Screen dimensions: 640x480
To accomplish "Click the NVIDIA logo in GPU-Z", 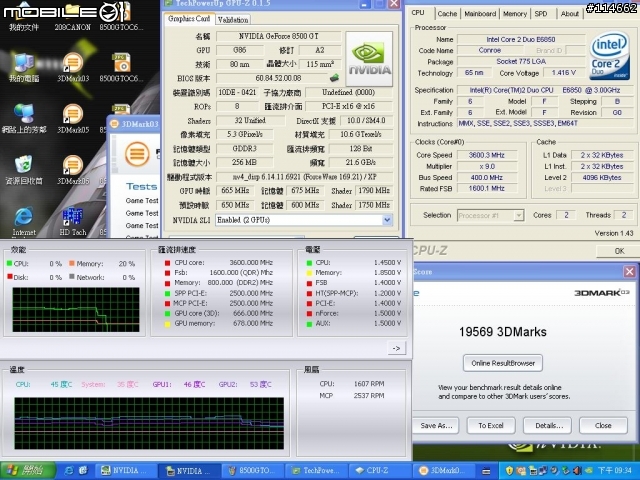I will [369, 59].
